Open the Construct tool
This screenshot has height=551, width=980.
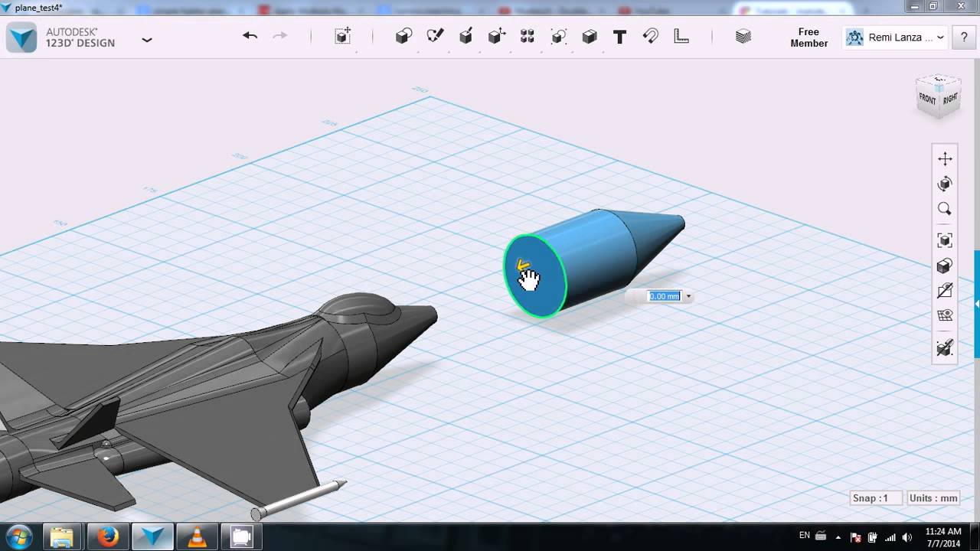click(x=465, y=36)
